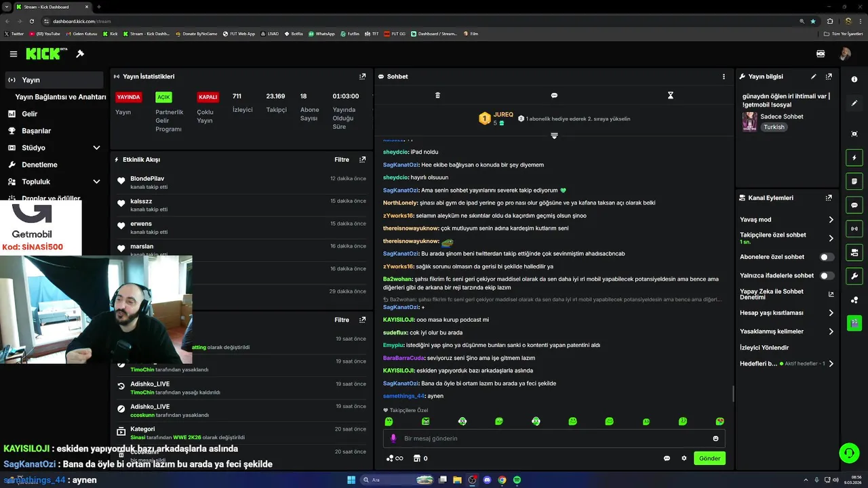Screen dimensions: 868x488
Task: Click the chat panel scrollbar
Action: click(732, 394)
